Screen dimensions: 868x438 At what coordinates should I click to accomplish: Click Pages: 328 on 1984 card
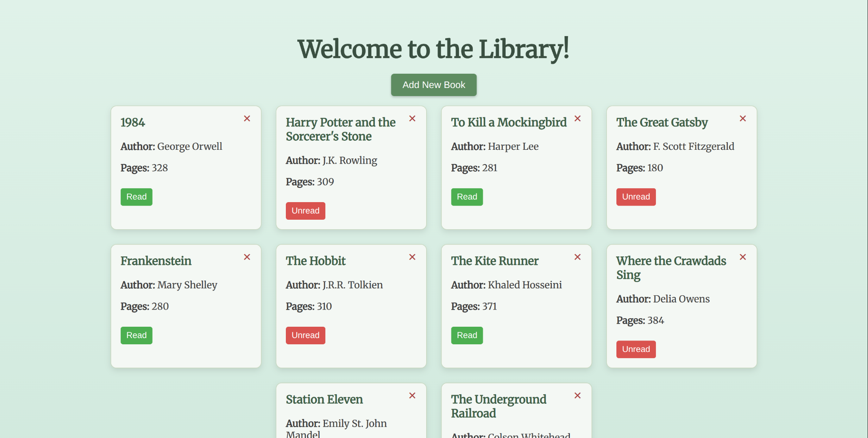[144, 168]
